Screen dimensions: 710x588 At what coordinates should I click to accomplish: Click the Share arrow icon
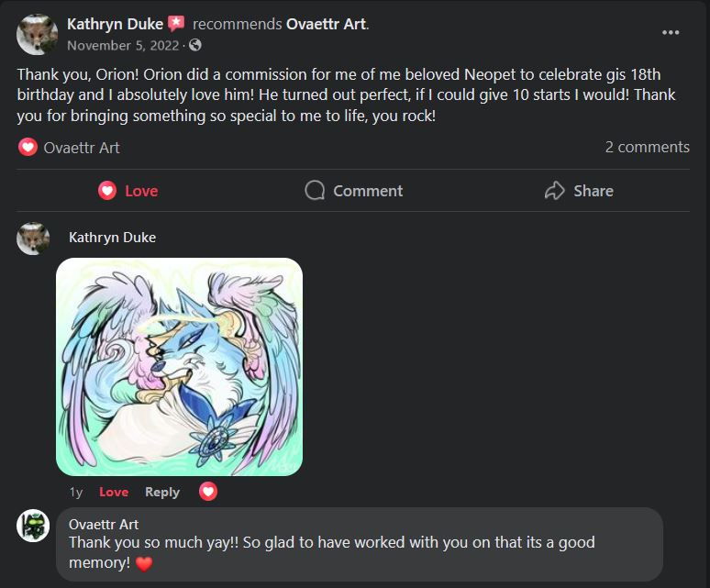click(x=554, y=191)
